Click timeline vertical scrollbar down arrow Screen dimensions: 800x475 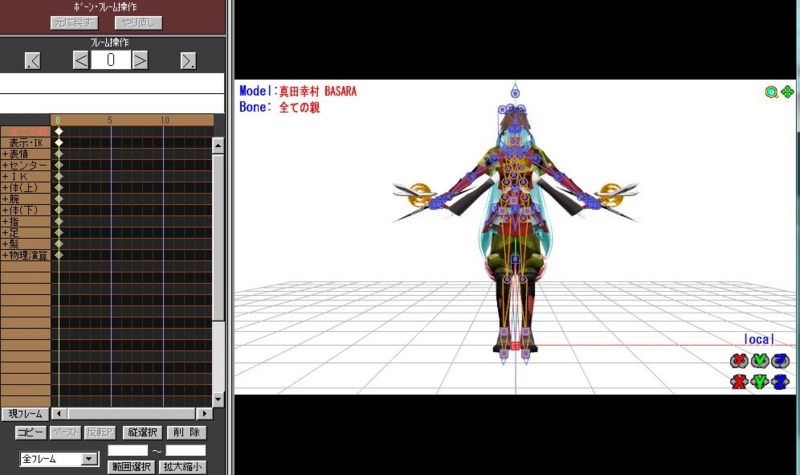pos(218,399)
